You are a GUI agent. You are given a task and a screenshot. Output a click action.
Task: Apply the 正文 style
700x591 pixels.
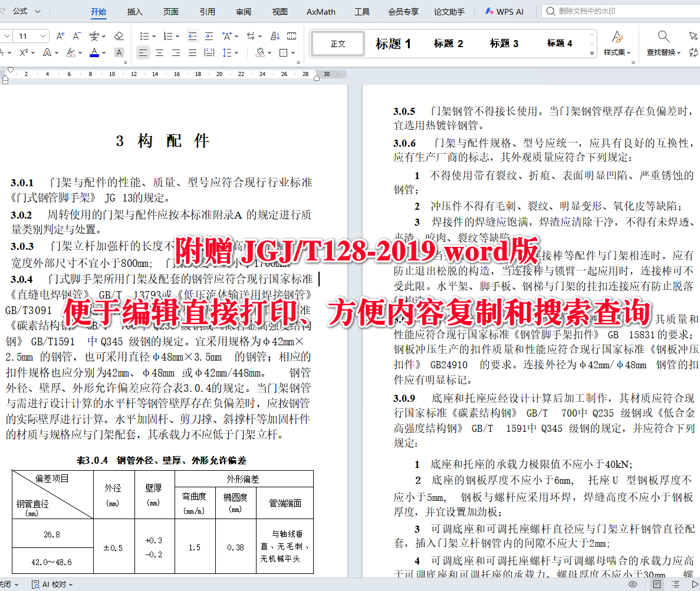[x=338, y=44]
